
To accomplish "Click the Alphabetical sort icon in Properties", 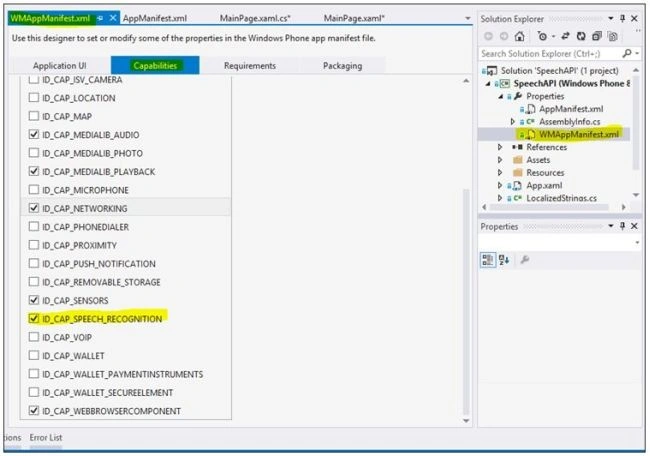I will click(x=504, y=260).
